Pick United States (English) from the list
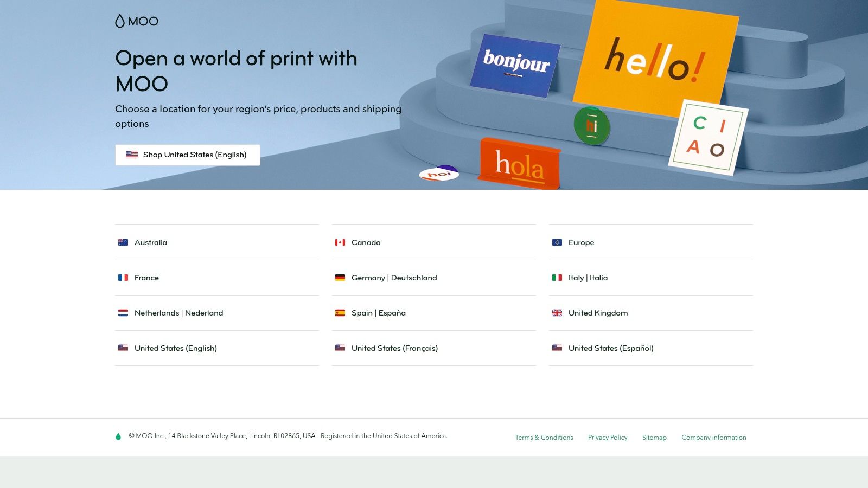868x488 pixels. [x=175, y=348]
